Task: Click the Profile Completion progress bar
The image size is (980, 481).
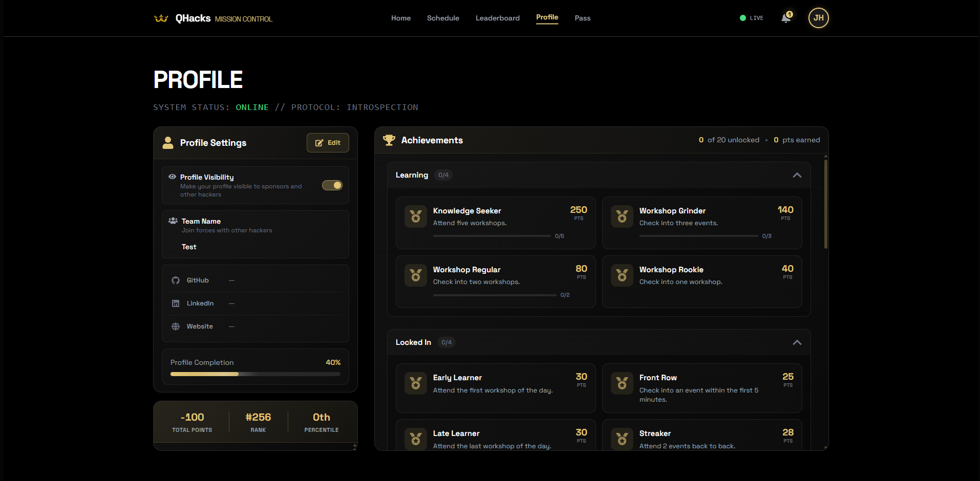Action: pos(255,374)
